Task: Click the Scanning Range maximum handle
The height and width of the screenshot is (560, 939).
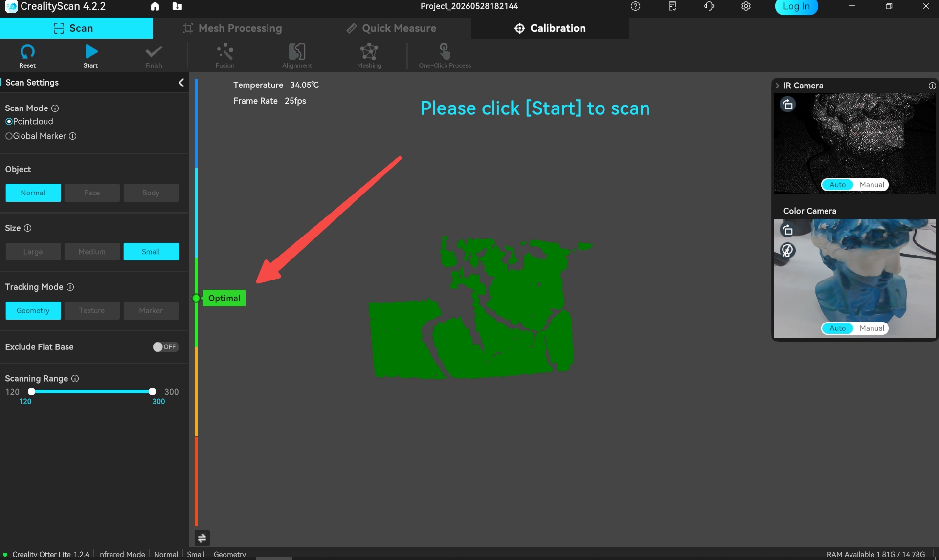Action: click(x=152, y=392)
